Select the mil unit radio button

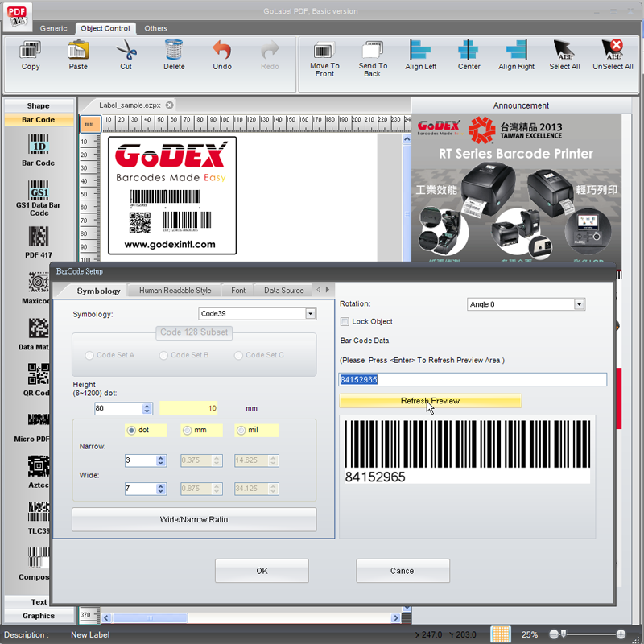click(241, 430)
